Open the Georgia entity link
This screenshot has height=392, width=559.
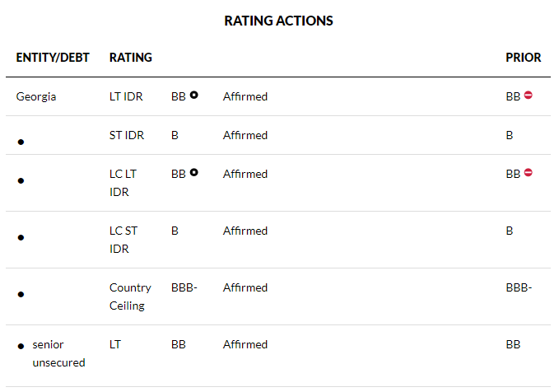point(36,96)
